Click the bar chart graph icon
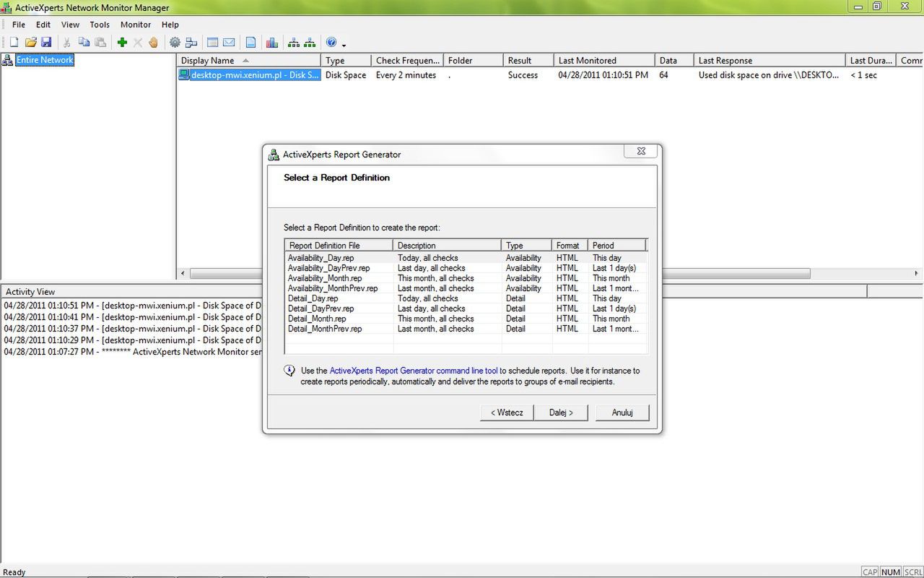 [272, 43]
